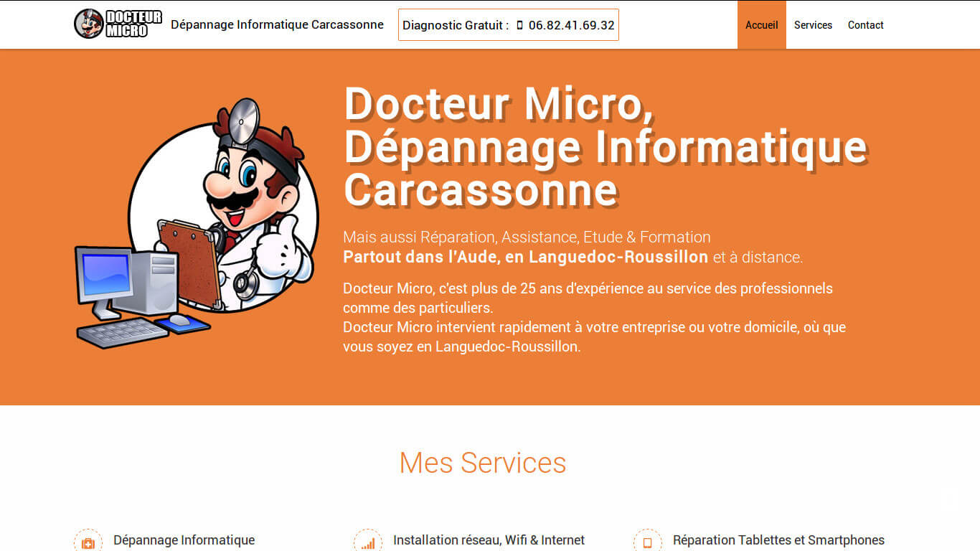Click phone number 06.82.41.69.32

571,25
